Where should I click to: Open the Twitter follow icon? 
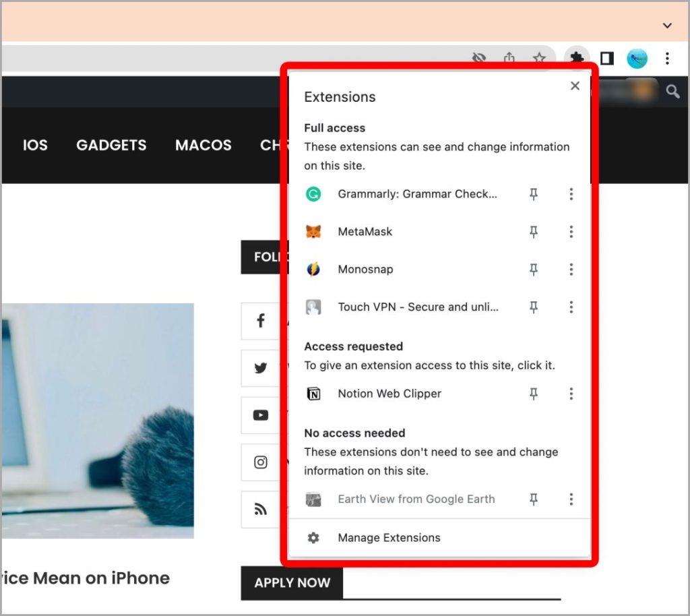click(261, 368)
